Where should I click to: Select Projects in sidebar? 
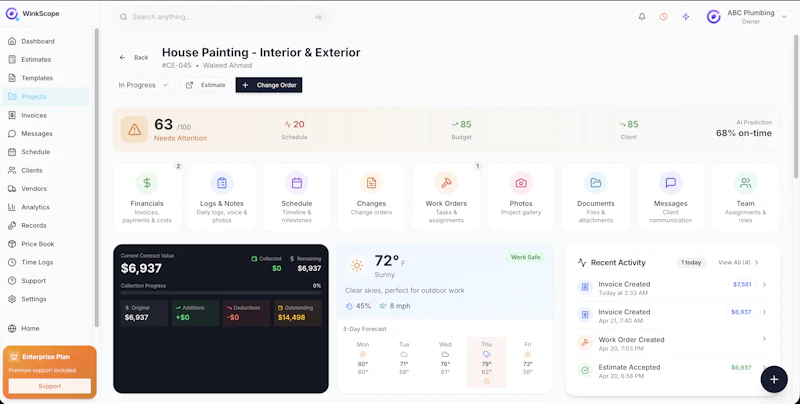[x=46, y=96]
